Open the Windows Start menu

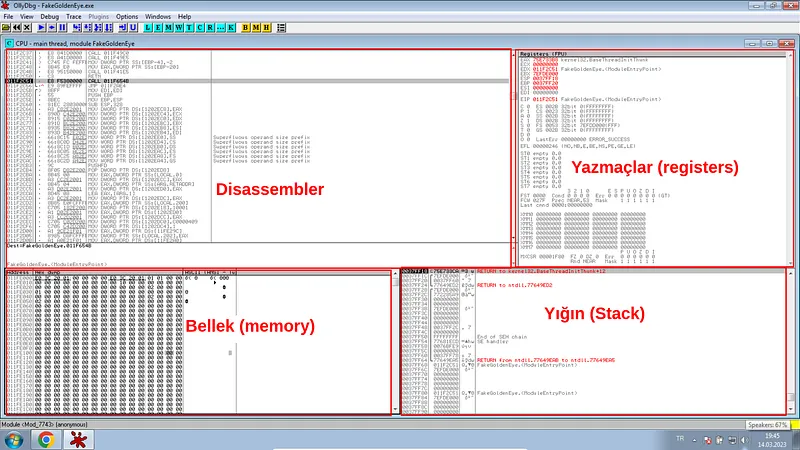point(13,440)
